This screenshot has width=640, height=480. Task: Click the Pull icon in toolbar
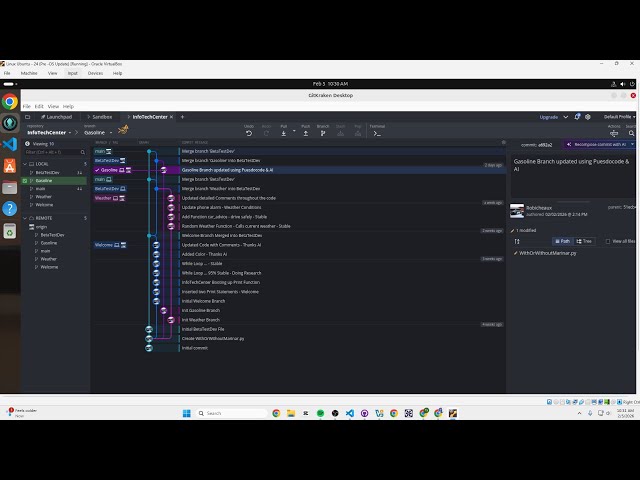coord(284,131)
